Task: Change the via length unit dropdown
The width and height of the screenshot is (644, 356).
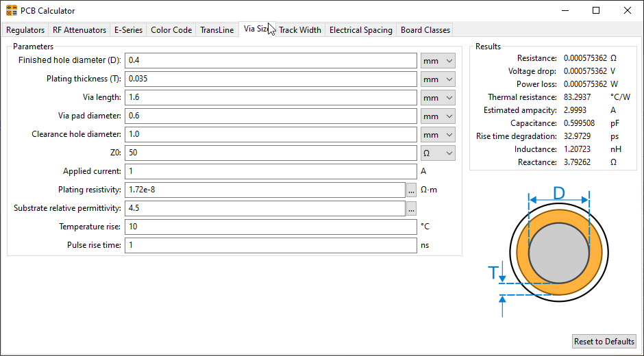Action: [x=438, y=98]
